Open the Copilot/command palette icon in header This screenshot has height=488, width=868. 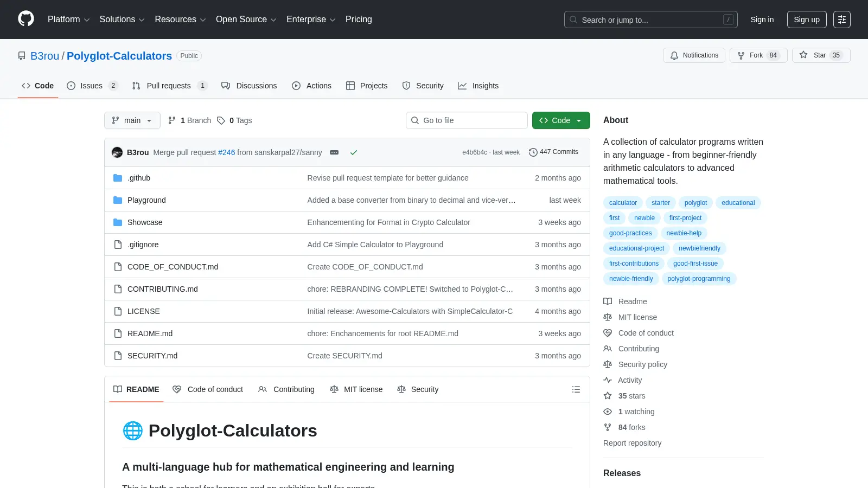coord(842,20)
